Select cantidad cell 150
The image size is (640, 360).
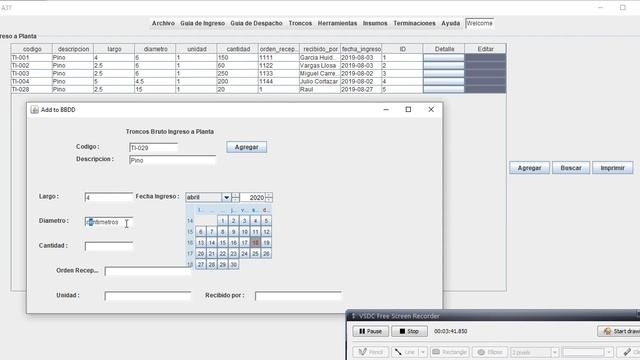coord(238,58)
